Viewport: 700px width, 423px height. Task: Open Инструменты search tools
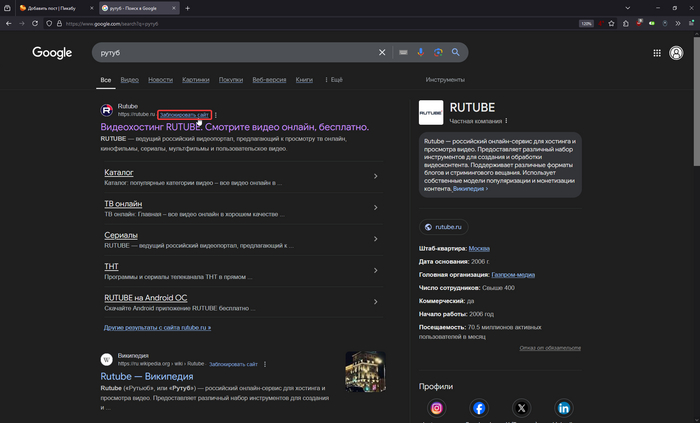pyautogui.click(x=445, y=80)
